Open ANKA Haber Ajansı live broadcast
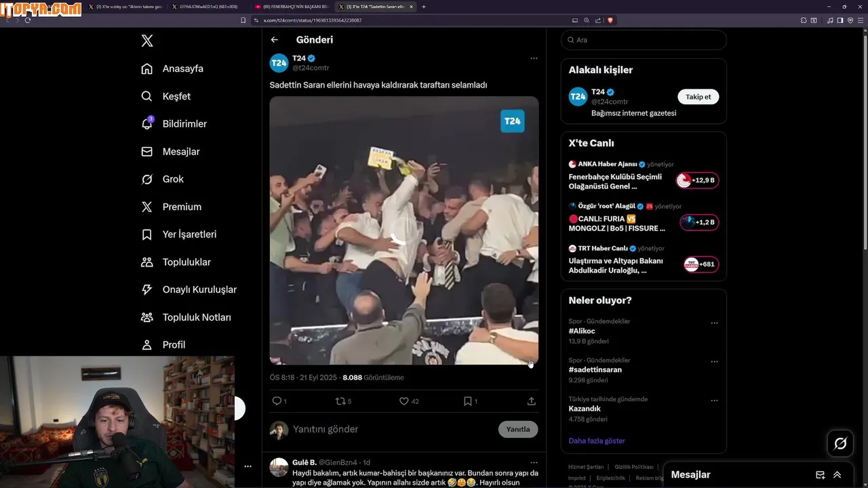Viewport: 868px width, 488px height. (643, 176)
